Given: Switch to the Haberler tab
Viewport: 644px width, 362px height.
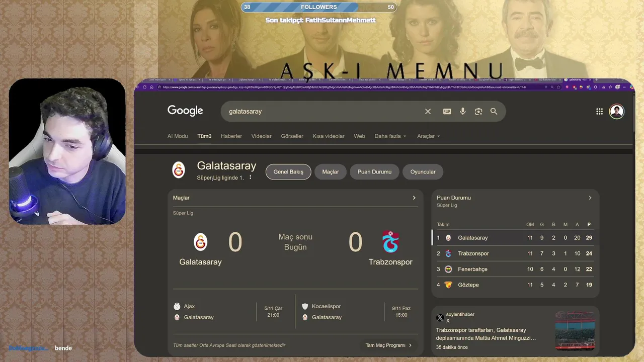Looking at the screenshot, I should (231, 136).
